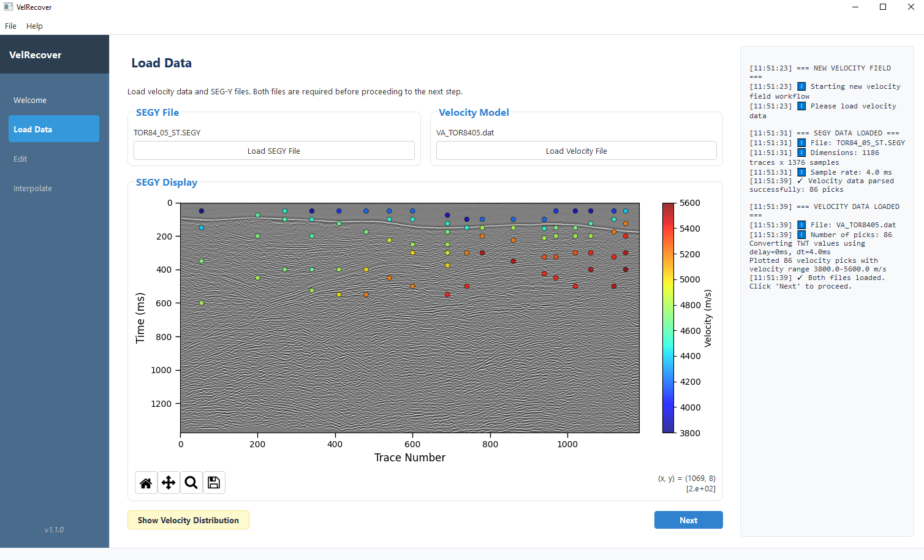
Task: Select the Load Data sidebar item
Action: pos(54,129)
